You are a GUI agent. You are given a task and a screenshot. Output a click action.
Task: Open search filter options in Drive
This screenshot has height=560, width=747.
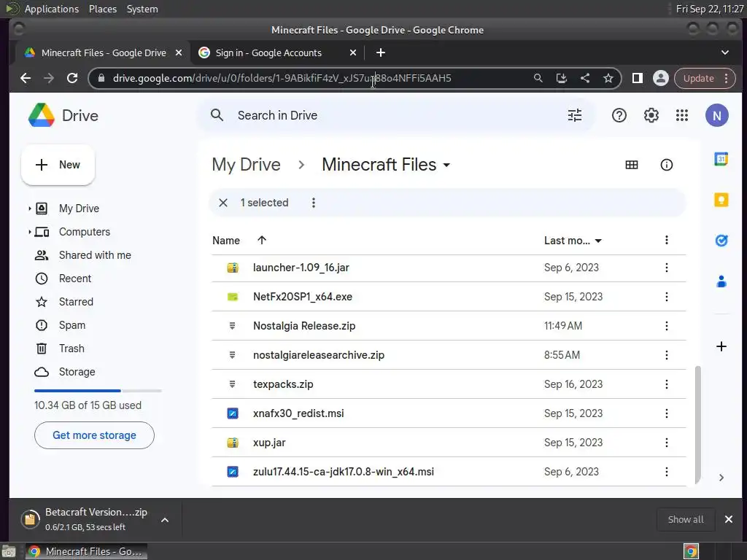(575, 115)
